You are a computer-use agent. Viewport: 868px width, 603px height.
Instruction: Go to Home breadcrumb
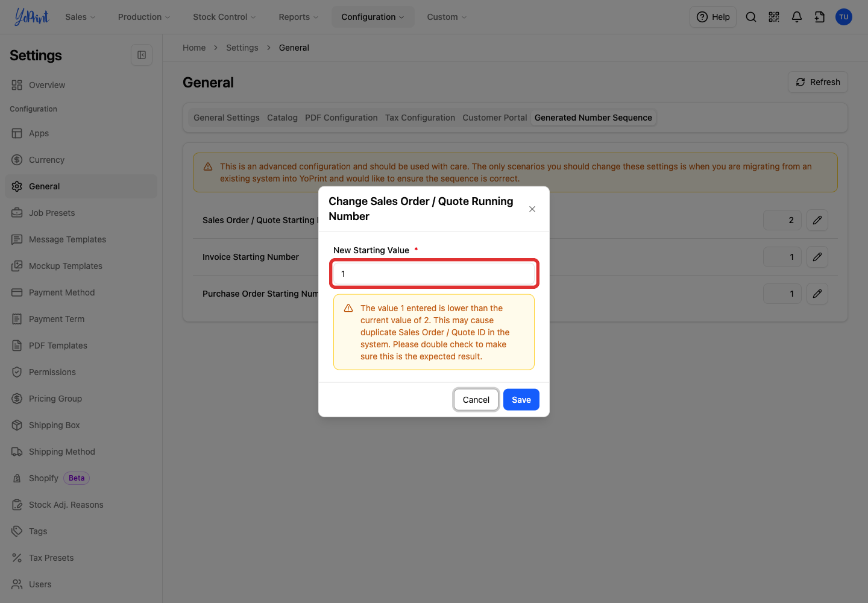194,48
